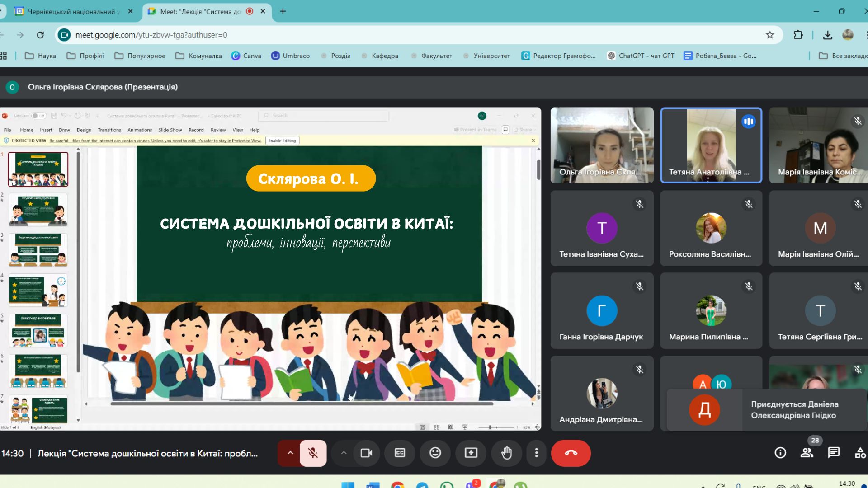The height and width of the screenshot is (488, 868).
Task: Unmute the microphone in Meet controls
Action: [312, 453]
